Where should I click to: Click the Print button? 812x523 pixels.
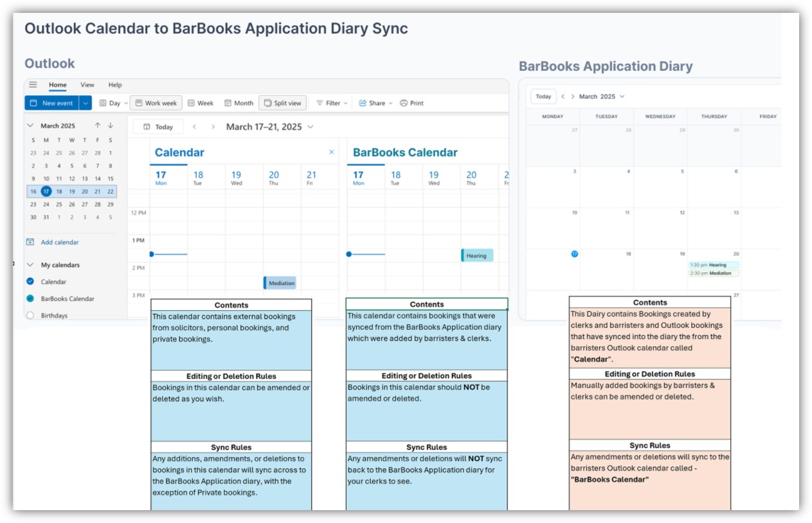pyautogui.click(x=411, y=103)
